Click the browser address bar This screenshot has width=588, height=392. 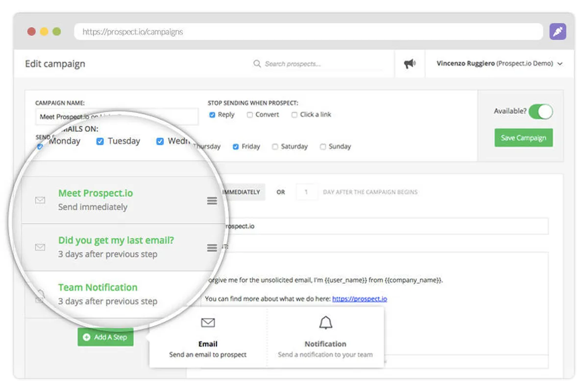pyautogui.click(x=309, y=32)
